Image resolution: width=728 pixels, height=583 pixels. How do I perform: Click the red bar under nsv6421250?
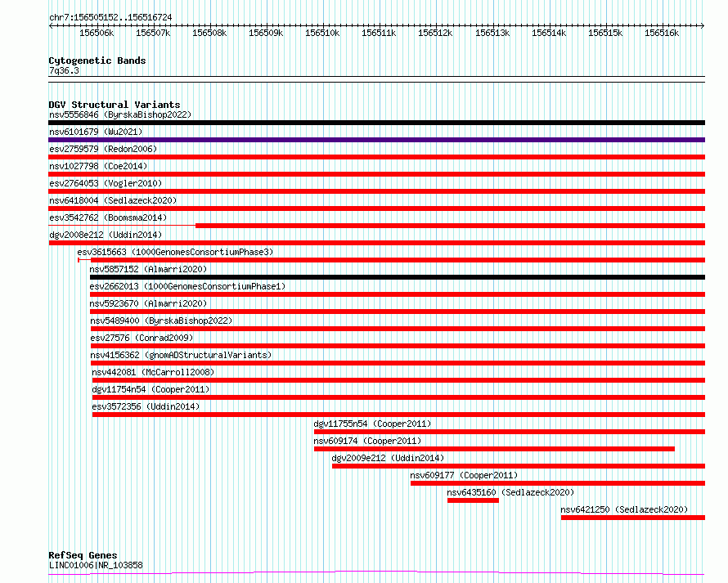click(x=633, y=518)
